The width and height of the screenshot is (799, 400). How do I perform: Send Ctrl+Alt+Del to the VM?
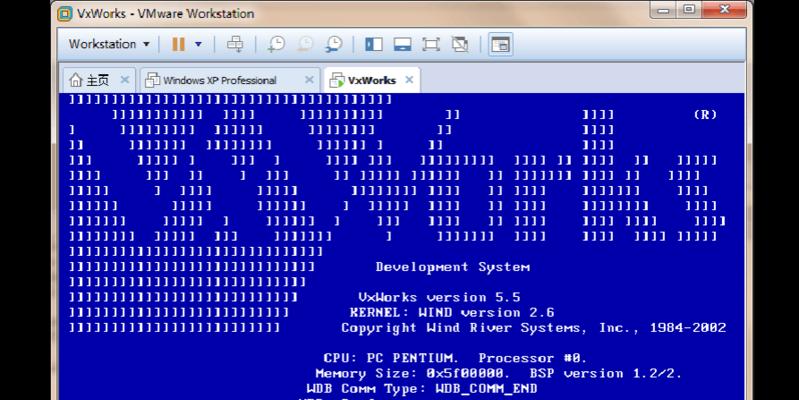point(235,44)
